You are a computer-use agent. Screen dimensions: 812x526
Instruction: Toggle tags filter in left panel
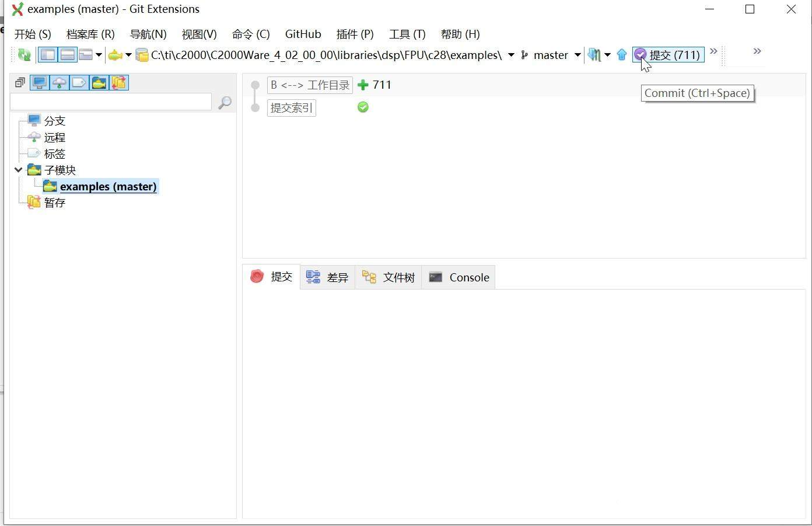pos(79,83)
